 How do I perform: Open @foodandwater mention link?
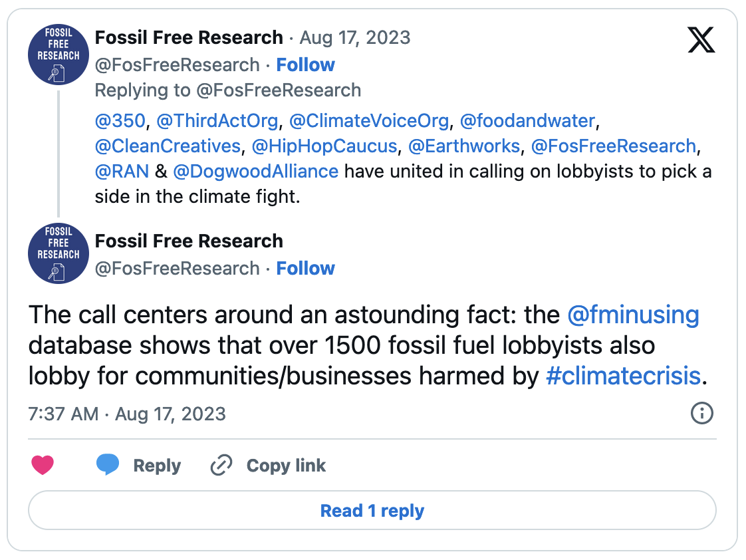[x=527, y=121]
